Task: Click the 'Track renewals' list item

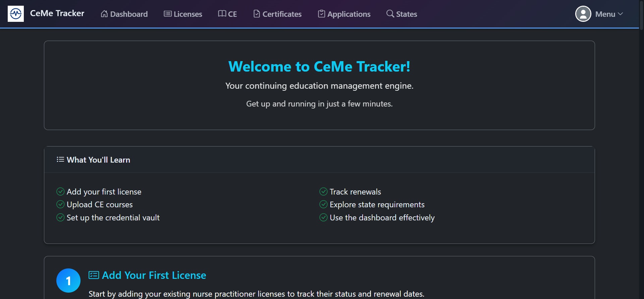Action: click(355, 192)
